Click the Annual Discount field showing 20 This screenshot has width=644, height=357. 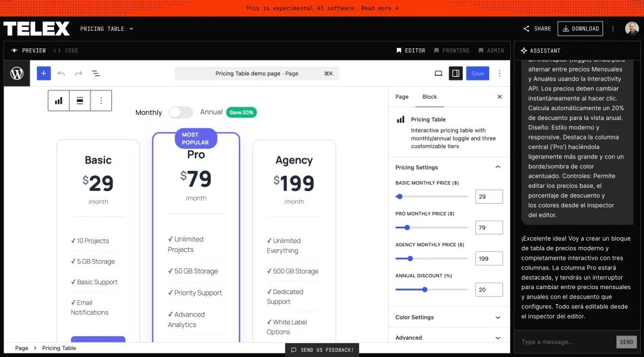tap(489, 290)
